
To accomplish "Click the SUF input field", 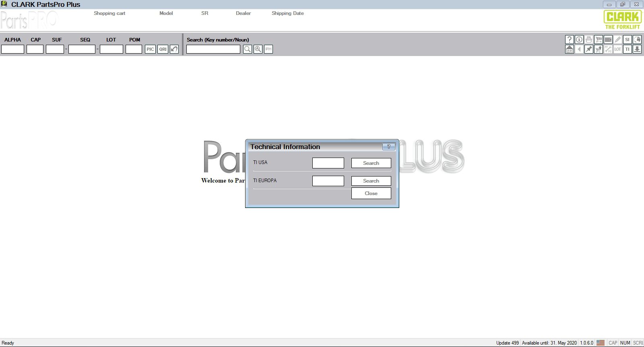I will 55,49.
